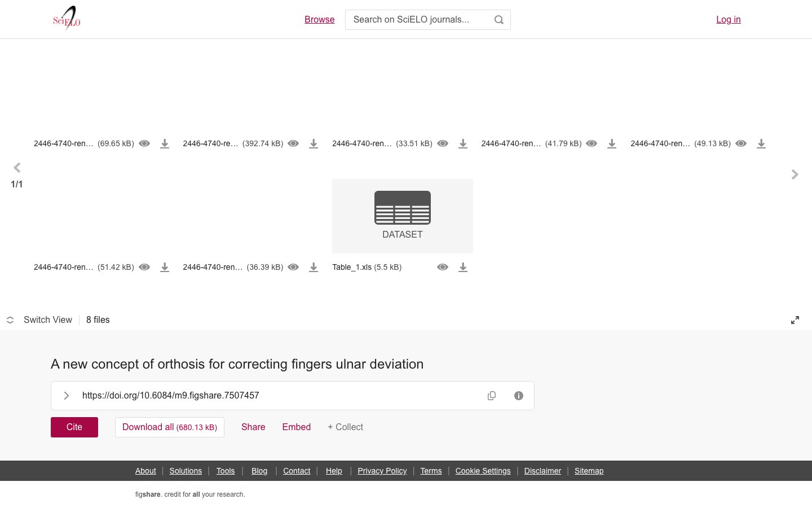
Task: Preview the 392.74 kB file
Action: (x=293, y=143)
